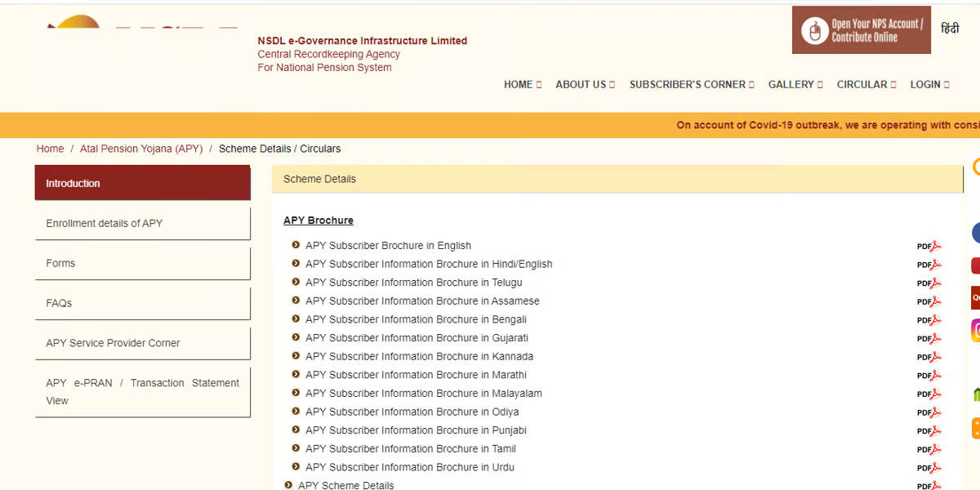Image resolution: width=980 pixels, height=490 pixels.
Task: Switch language to Hindi
Action: click(950, 29)
